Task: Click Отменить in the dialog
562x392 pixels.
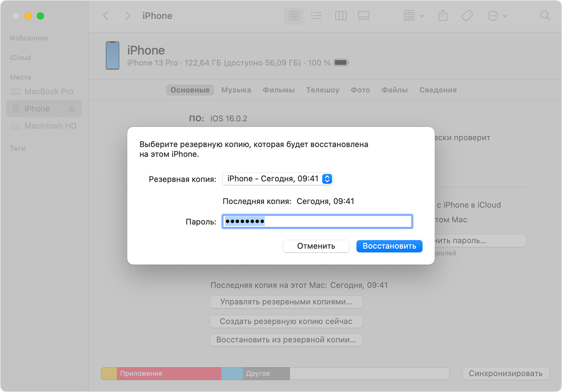Action: point(316,246)
